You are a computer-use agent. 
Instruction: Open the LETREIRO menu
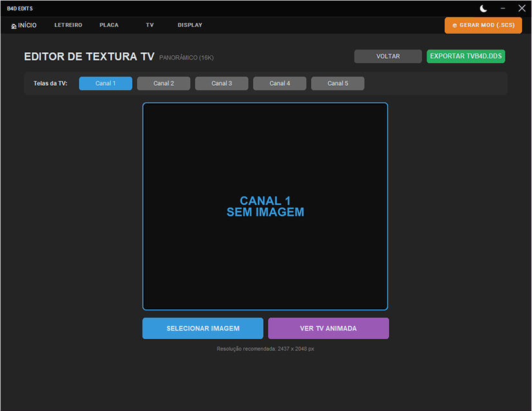68,25
